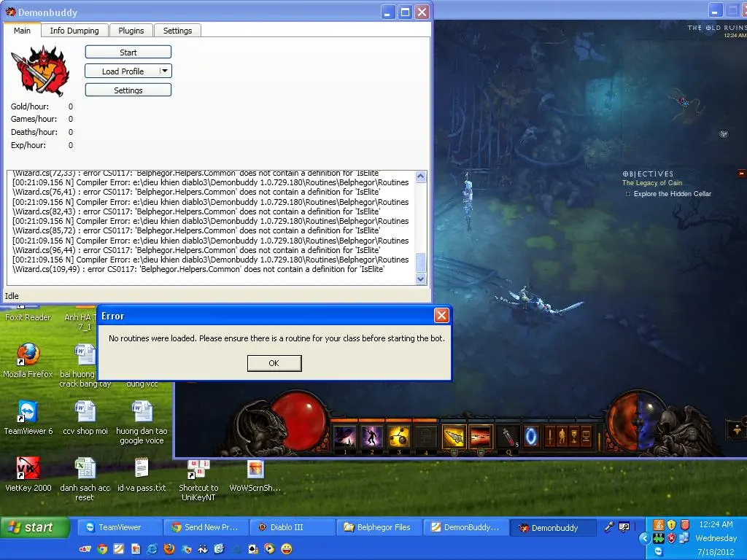Screen dimensions: 747x560
Task: Click the log scrollbar thumb
Action: coord(421,262)
